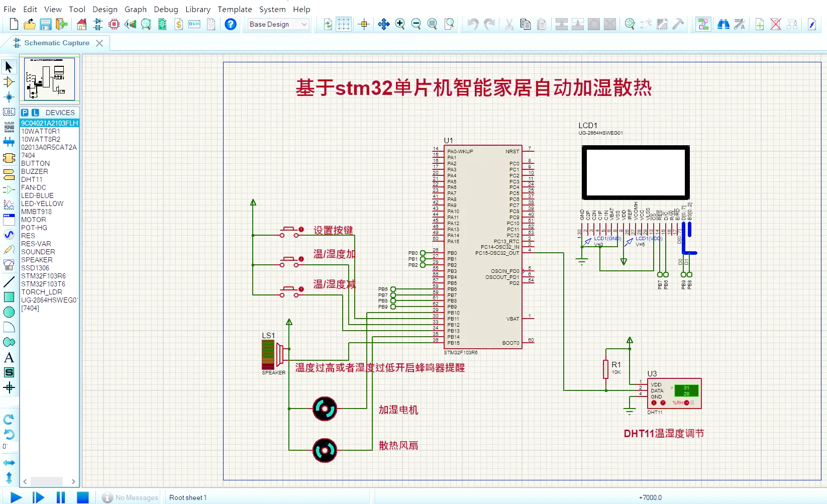Activate Virtual Instruments meter tool
Viewport: 827px width, 504px height.
click(9, 265)
